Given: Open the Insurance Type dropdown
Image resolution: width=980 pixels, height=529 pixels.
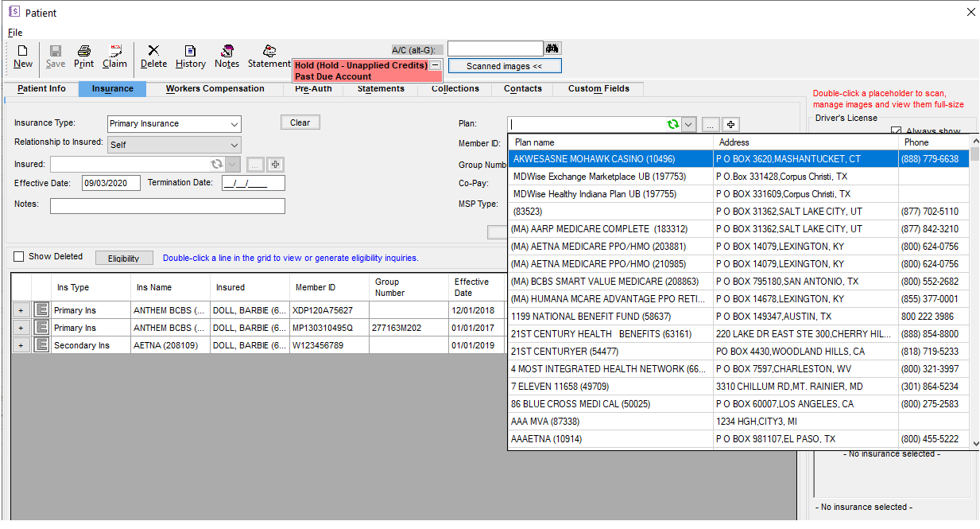Looking at the screenshot, I should [x=234, y=124].
